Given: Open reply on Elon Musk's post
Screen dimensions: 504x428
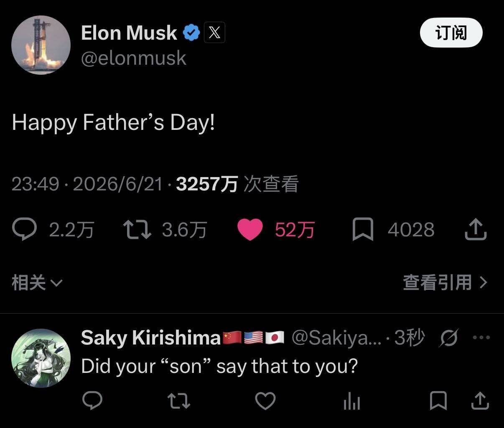Looking at the screenshot, I should [x=24, y=230].
